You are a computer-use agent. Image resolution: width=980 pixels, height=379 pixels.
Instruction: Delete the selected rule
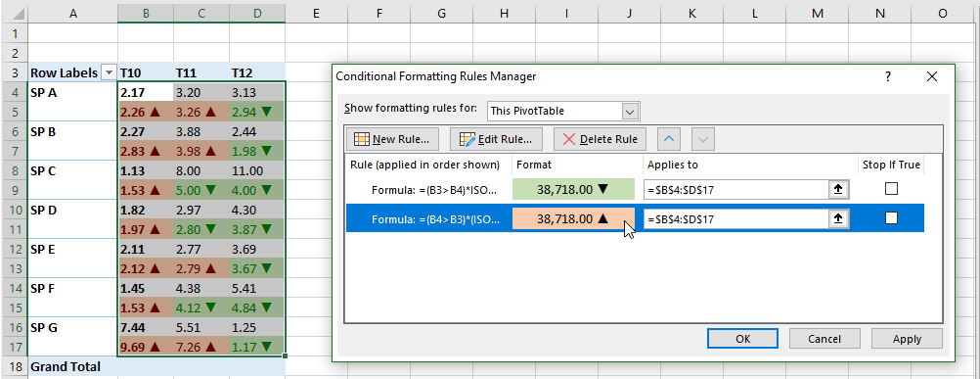click(600, 139)
